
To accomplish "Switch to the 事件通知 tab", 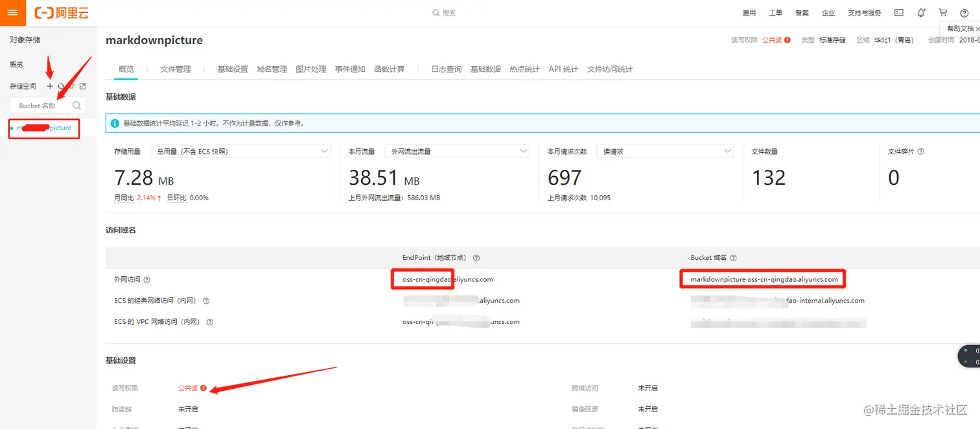I will pos(350,69).
